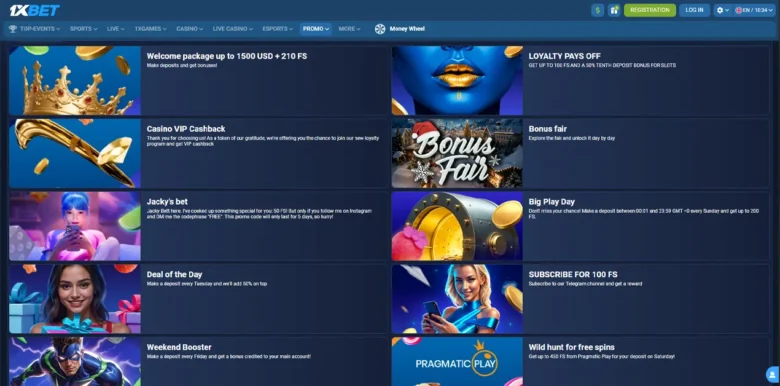Viewport: 780px width, 386px height.
Task: Click the Money Wheel wheel icon
Action: (x=380, y=29)
